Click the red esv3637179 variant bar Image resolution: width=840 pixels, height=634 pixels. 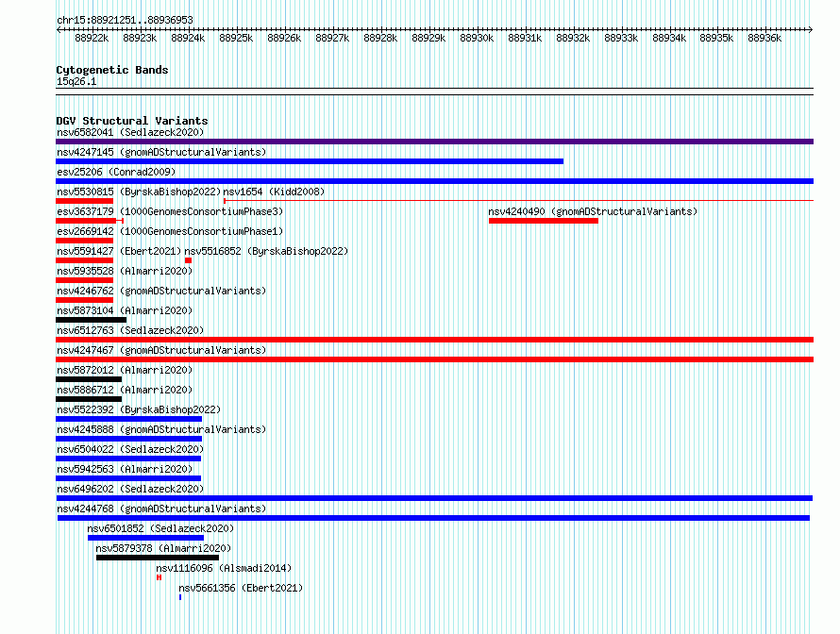coord(90,221)
